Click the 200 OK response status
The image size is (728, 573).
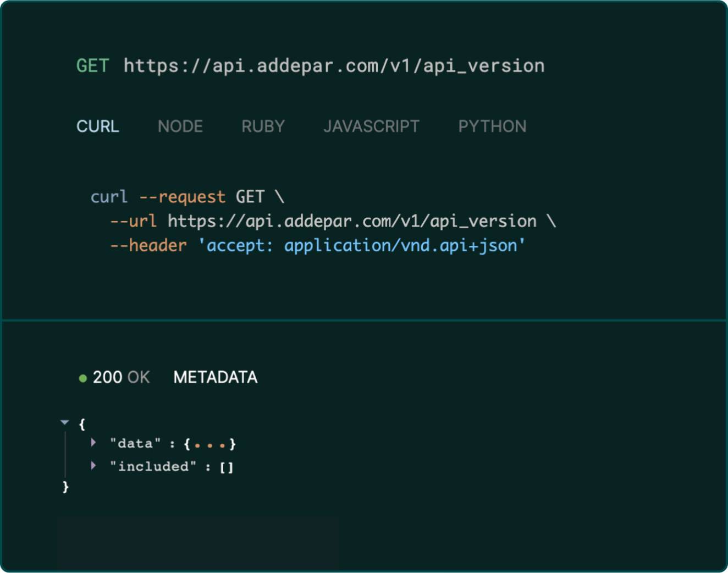pos(121,377)
